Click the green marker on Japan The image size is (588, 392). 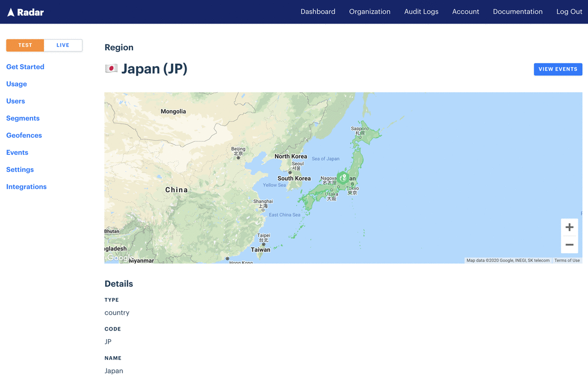point(342,178)
